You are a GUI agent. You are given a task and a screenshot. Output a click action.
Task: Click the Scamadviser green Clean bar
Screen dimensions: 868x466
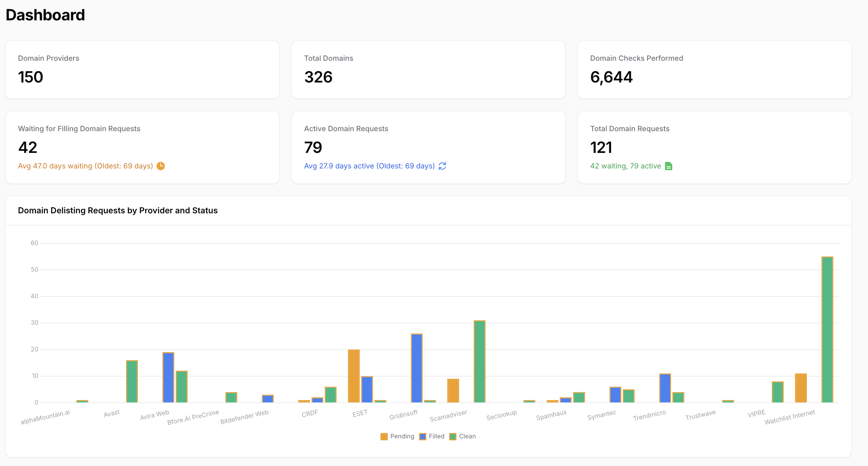coord(480,361)
